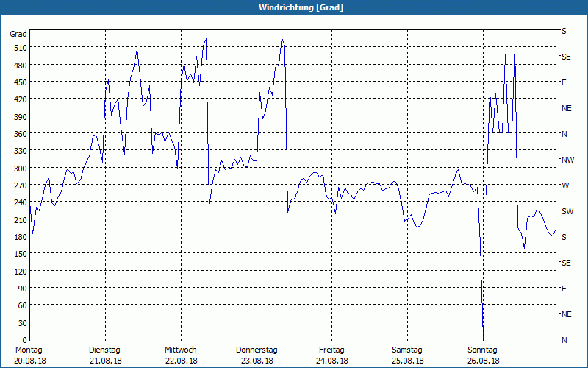
Task: Select the 'Donnerstag' day label
Action: [x=257, y=350]
